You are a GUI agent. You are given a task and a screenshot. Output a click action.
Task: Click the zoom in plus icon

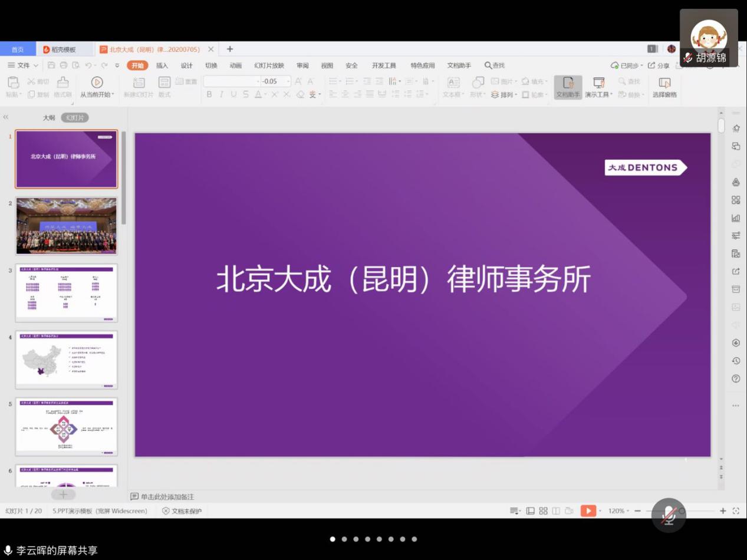click(723, 511)
